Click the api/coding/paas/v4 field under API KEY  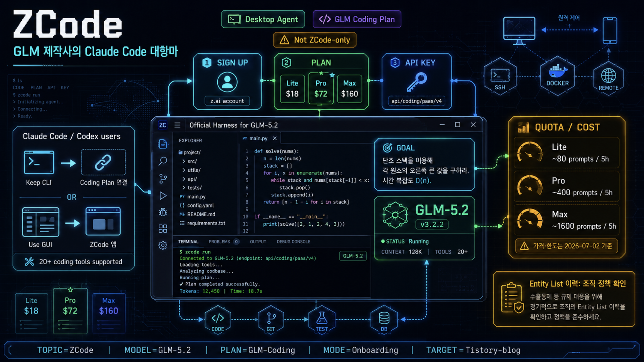coord(417,101)
